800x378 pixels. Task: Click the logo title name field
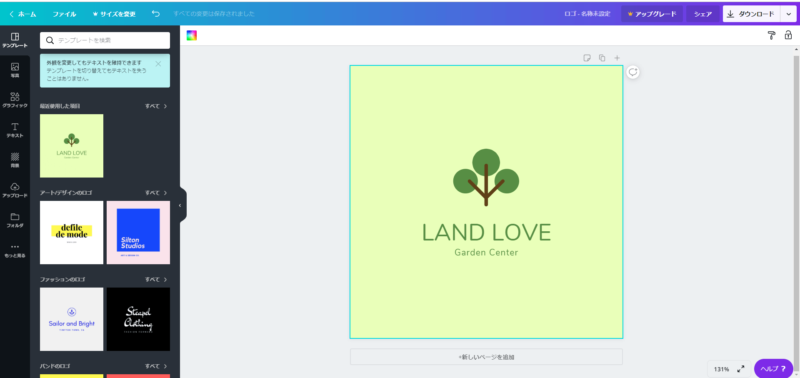(587, 14)
